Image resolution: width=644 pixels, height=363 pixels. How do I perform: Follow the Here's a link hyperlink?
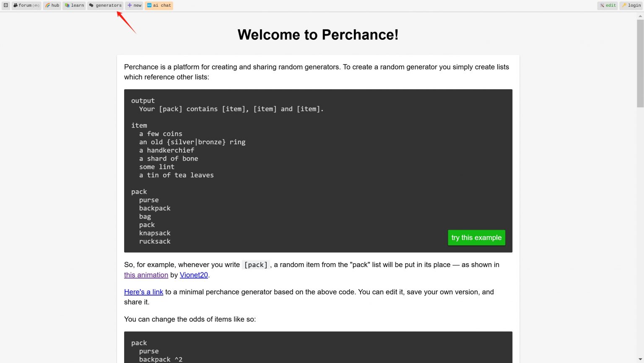pyautogui.click(x=143, y=292)
